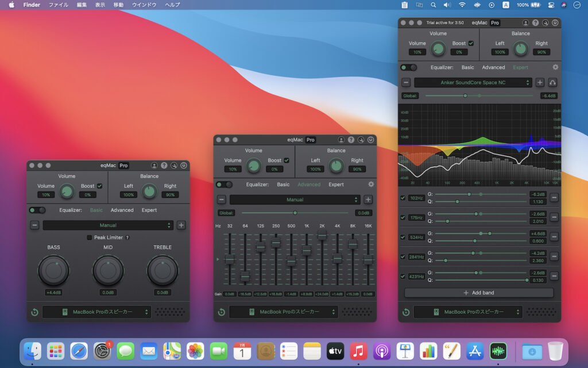Uncheck the Boost checkbox in the Basic window
The image size is (588, 368).
[100, 186]
